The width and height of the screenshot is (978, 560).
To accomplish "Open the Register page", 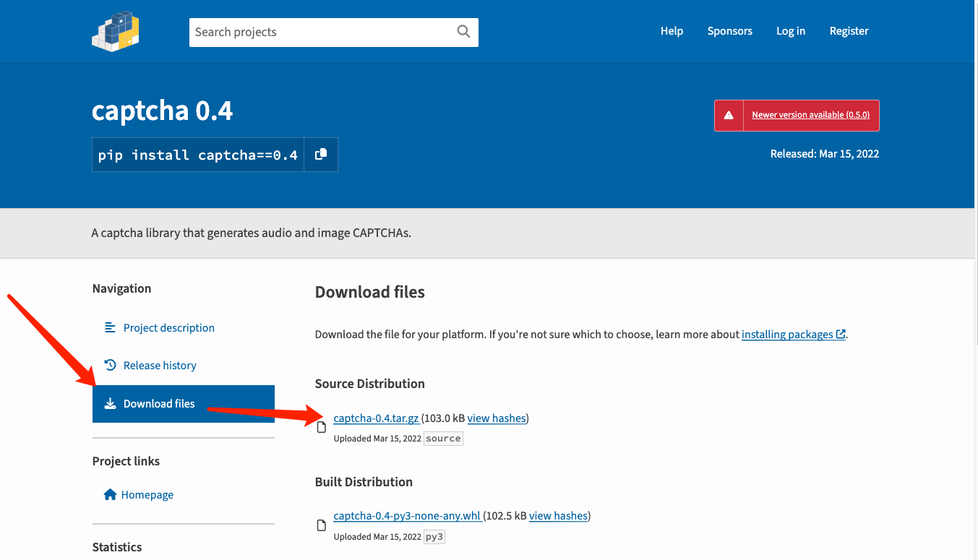I will tap(849, 31).
